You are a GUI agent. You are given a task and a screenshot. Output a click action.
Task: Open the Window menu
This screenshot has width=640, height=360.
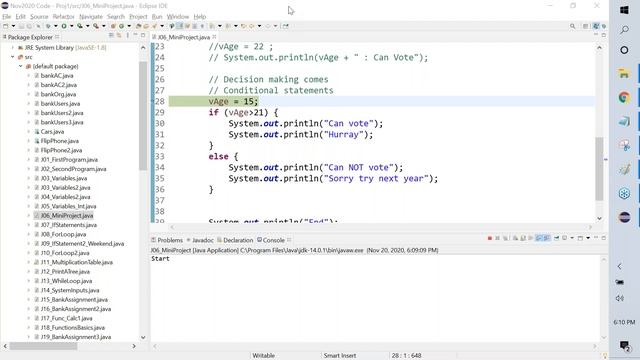178,17
